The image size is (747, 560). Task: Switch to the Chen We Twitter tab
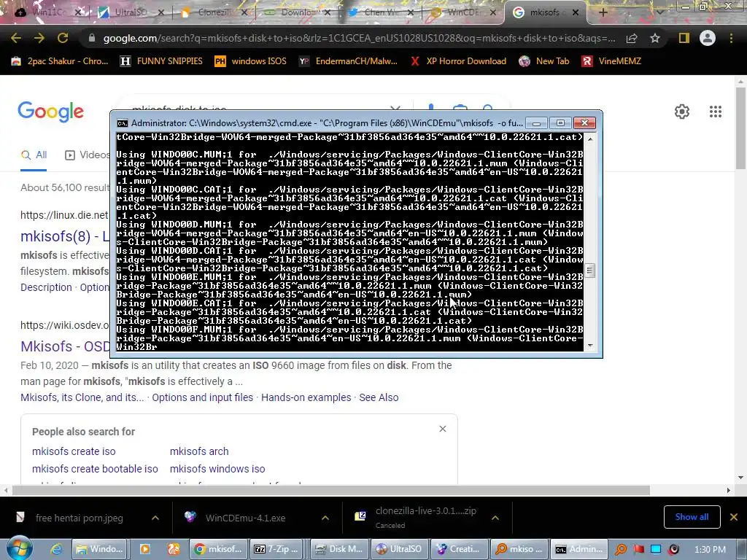(x=379, y=12)
